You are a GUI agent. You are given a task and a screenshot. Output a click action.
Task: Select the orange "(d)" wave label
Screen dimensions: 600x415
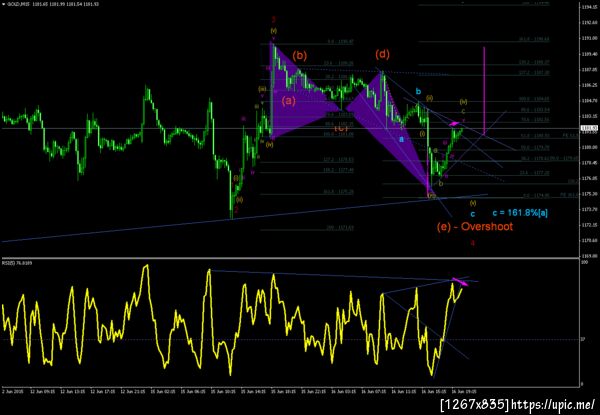(382, 54)
